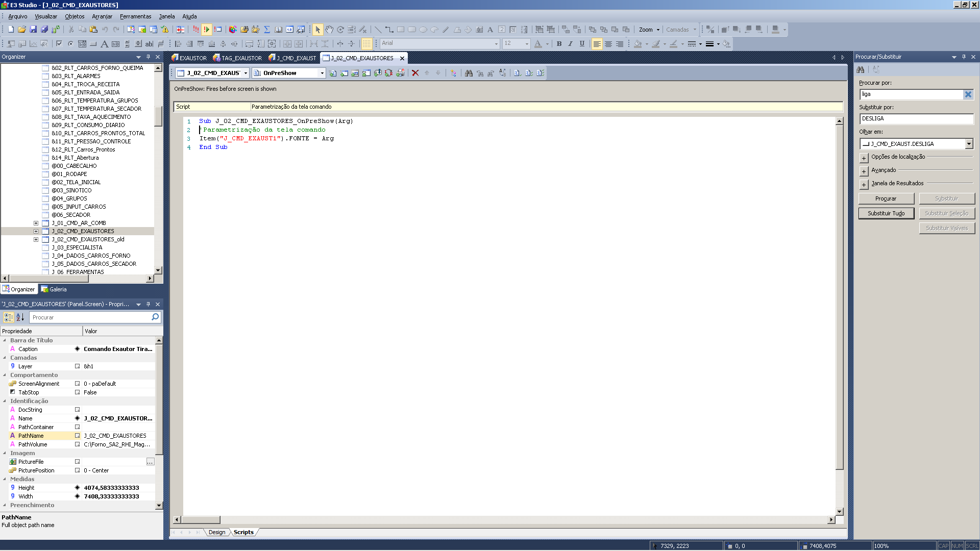Click the binoculars icon in Procurar/Substituir panel
This screenshot has height=551, width=980.
pos(861,70)
